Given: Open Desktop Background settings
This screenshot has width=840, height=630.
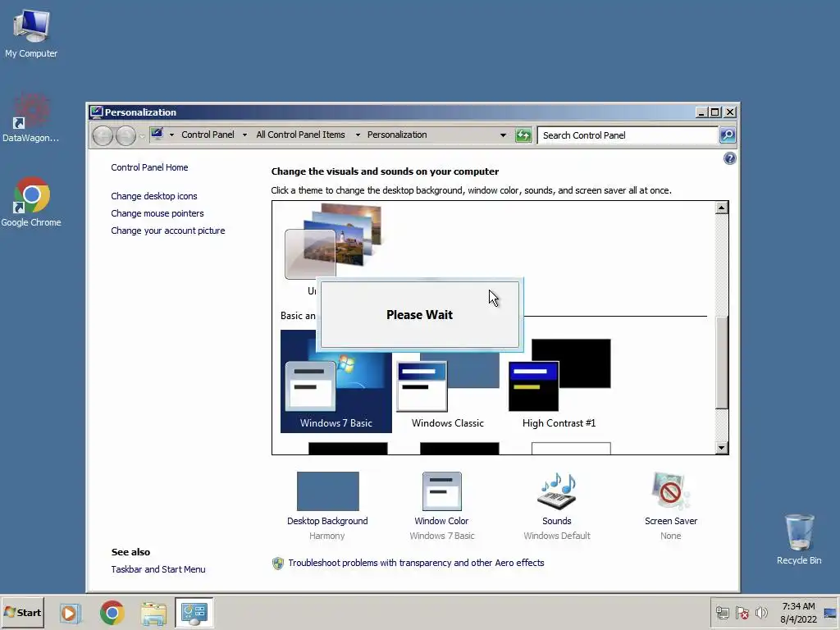Looking at the screenshot, I should point(327,505).
